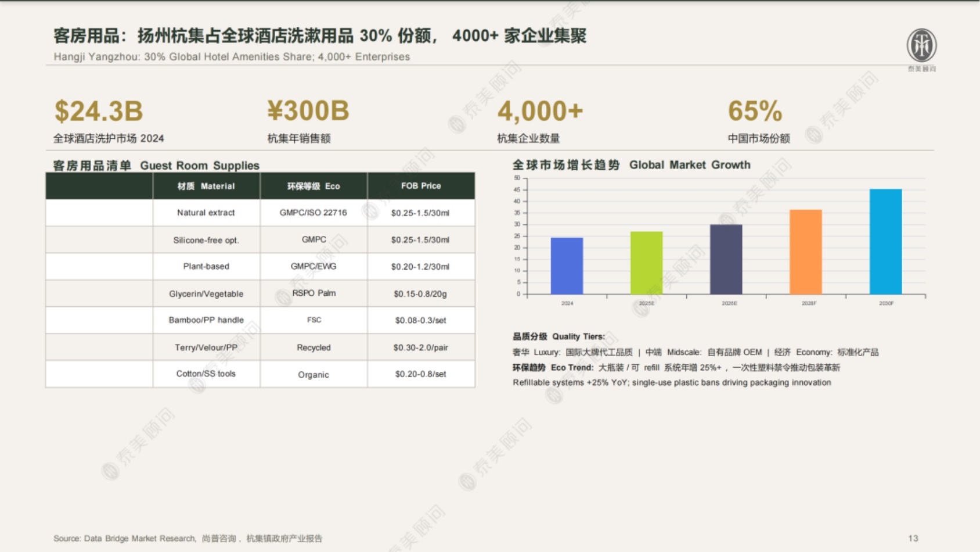Click the 'GMPC/EWG' eco cell

pyautogui.click(x=314, y=266)
